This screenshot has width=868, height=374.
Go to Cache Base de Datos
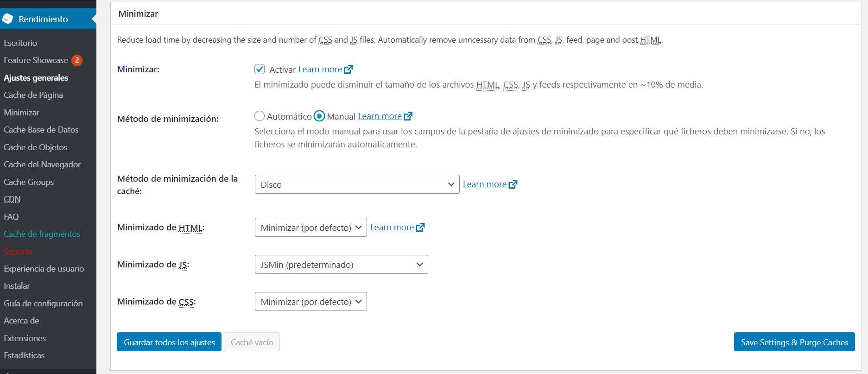point(41,129)
